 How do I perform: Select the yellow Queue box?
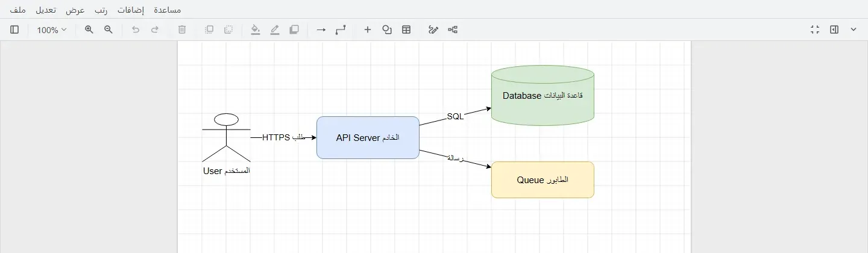(542, 180)
